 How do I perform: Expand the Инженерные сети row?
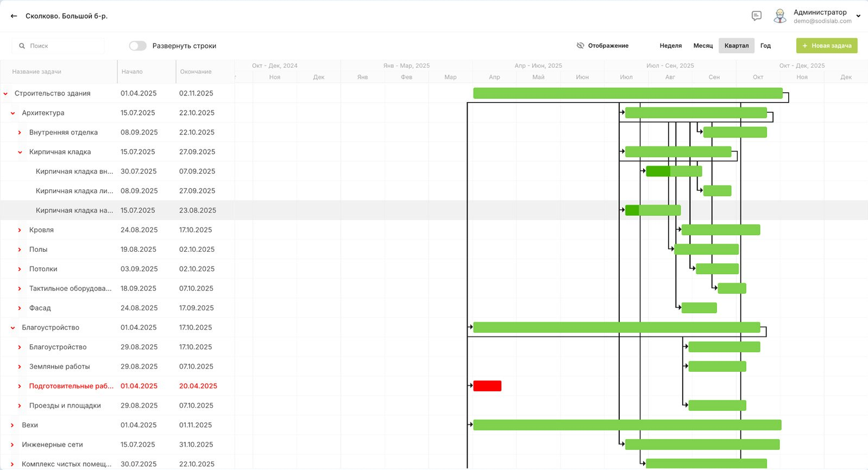pyautogui.click(x=12, y=445)
